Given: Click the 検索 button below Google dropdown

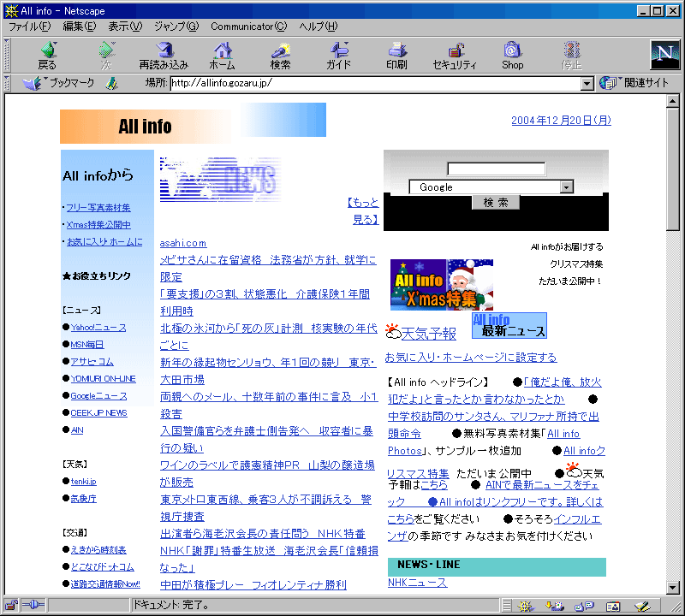Looking at the screenshot, I should 496,202.
